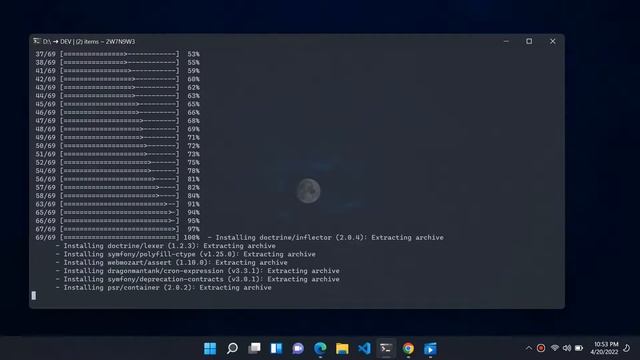Launch Teams Chat from the taskbar

coord(298,348)
